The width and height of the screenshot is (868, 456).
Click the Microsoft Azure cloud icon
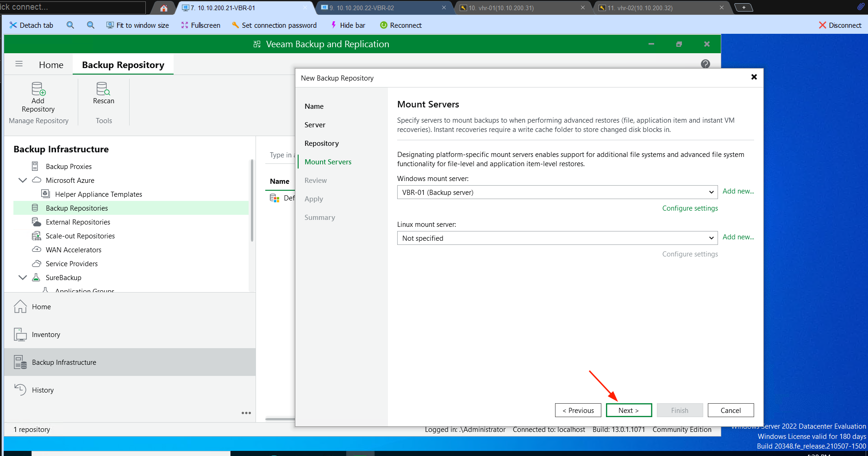click(36, 180)
